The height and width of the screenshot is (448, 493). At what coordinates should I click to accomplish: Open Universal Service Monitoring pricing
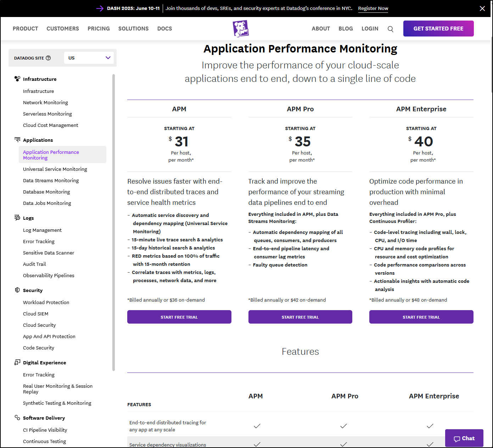click(x=55, y=169)
